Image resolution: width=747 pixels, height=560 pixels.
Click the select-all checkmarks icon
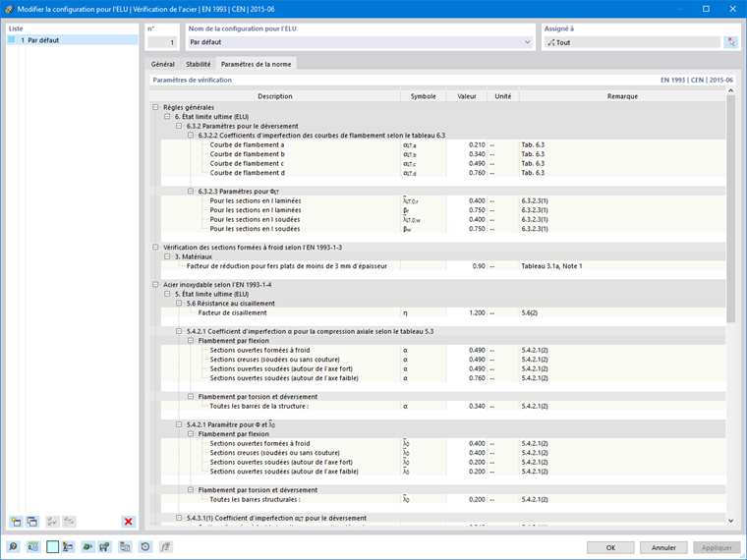[52, 522]
